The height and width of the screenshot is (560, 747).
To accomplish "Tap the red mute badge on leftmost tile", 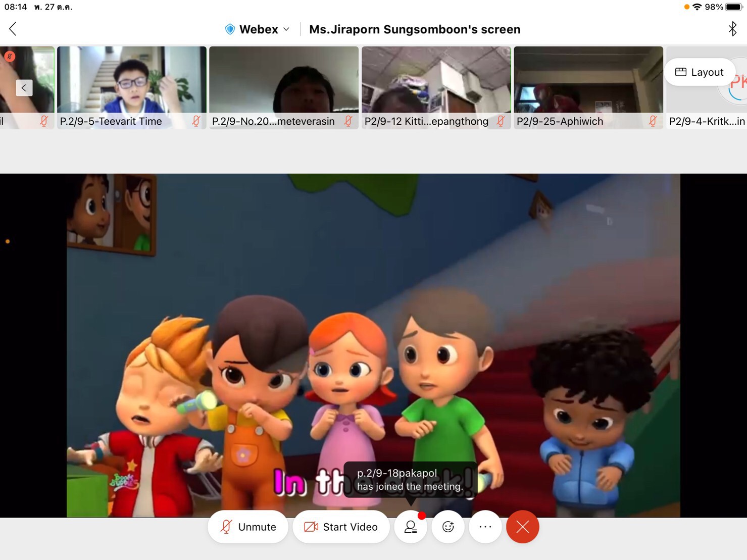I will point(10,56).
